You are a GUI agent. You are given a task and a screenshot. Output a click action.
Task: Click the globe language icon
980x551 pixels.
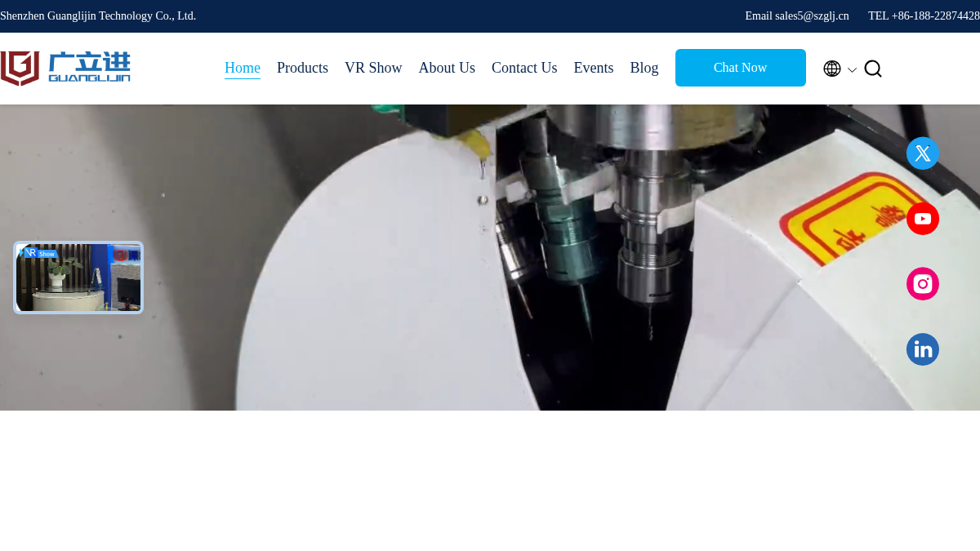tap(832, 69)
